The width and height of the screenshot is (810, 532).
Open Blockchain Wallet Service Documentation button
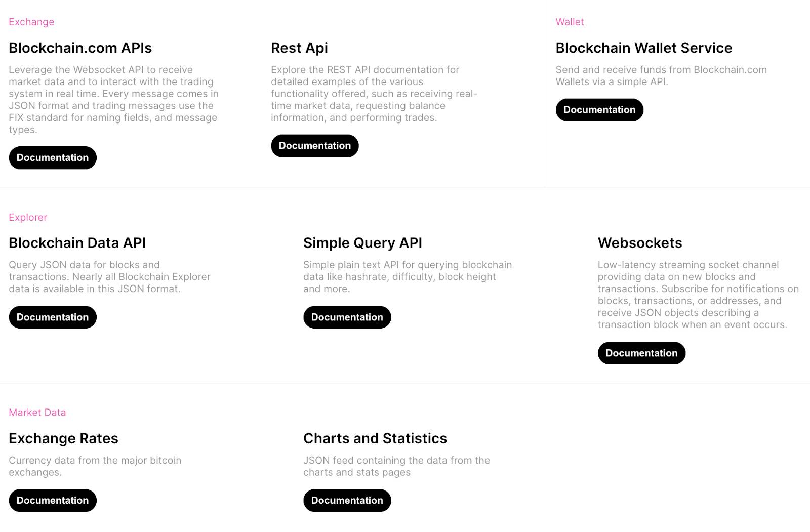599,110
